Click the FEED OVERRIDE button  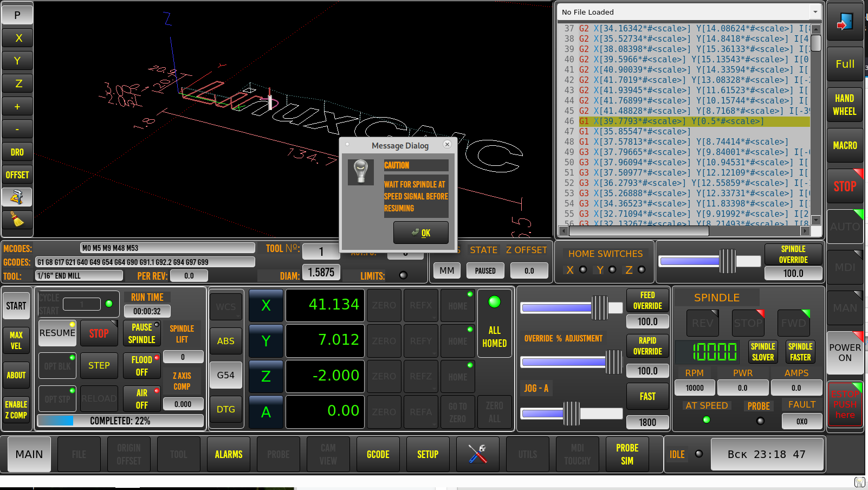[647, 301]
